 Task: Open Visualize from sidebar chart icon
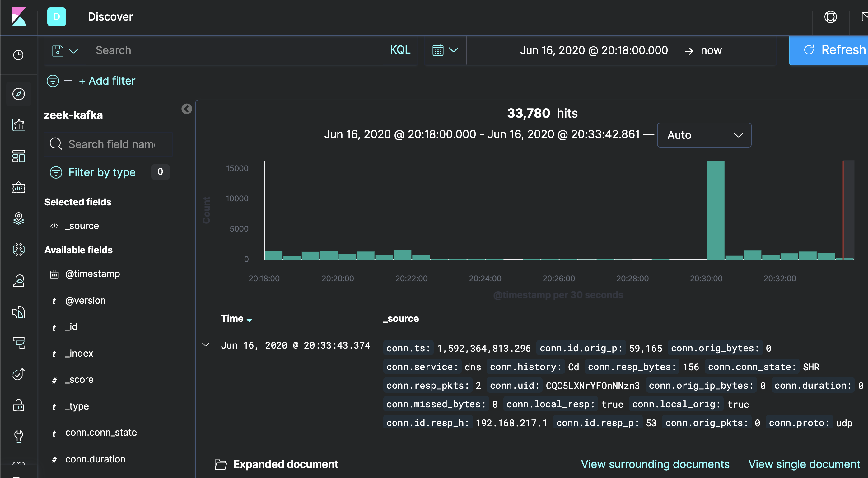19,125
